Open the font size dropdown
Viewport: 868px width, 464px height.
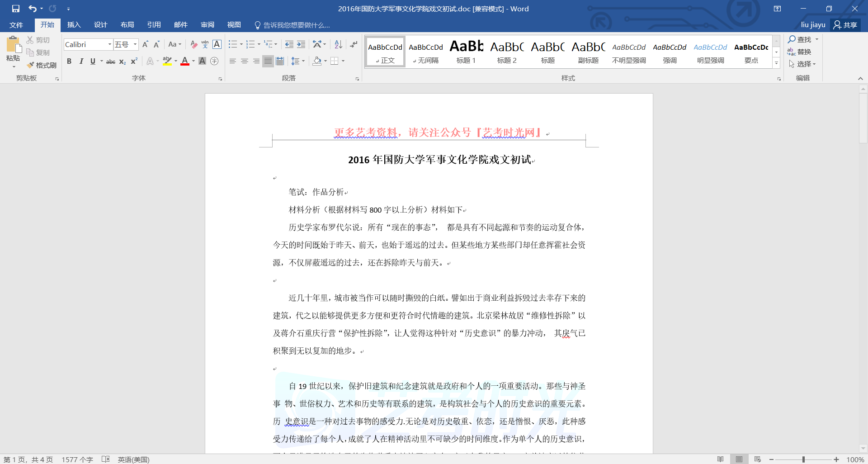tap(135, 44)
